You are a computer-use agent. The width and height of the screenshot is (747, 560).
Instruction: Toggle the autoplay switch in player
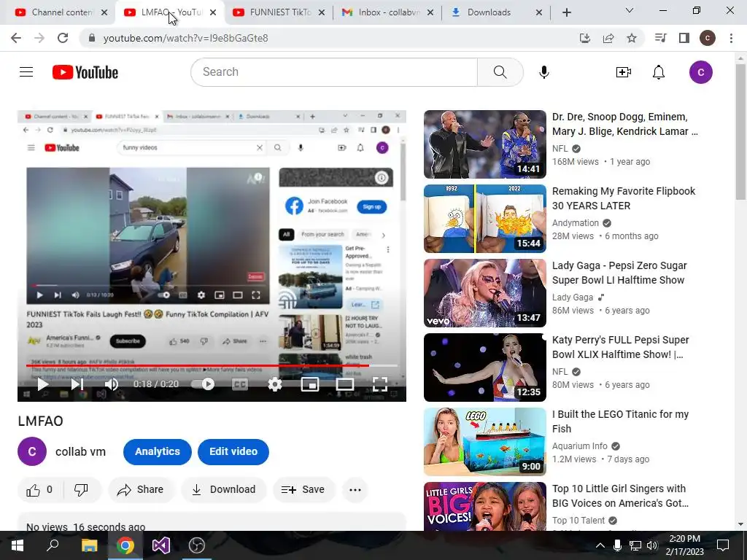[203, 384]
